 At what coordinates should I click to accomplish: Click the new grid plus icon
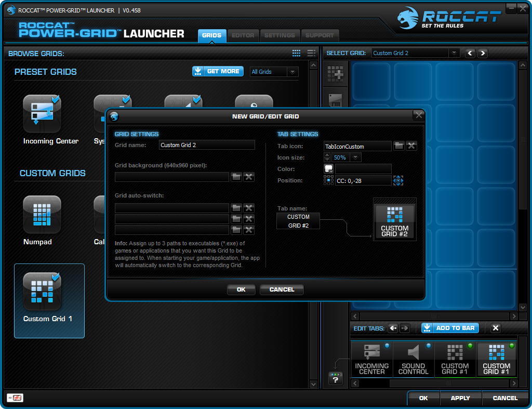(x=335, y=73)
